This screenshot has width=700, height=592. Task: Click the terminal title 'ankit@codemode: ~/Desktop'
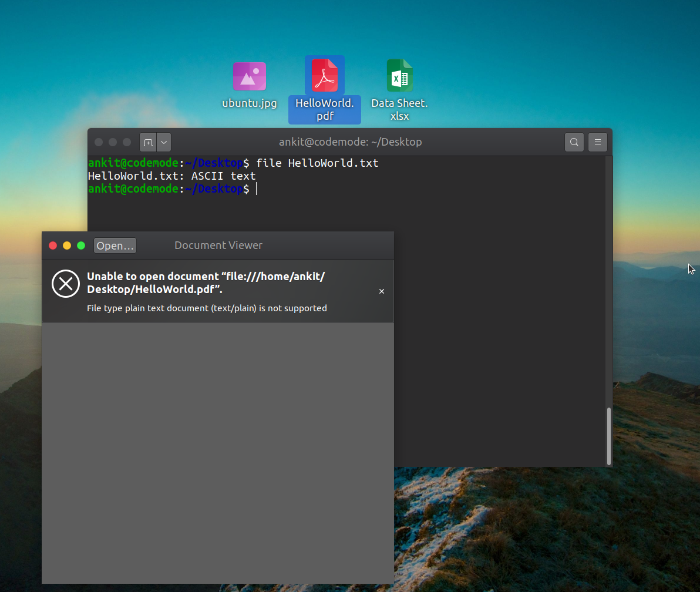coord(350,142)
